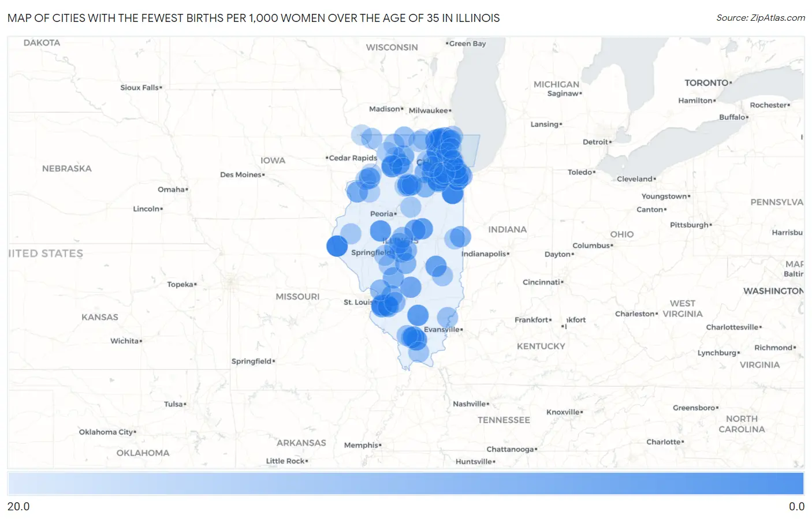Click the Charlotte city label
Screen dimensions: 812x519
coord(664,442)
